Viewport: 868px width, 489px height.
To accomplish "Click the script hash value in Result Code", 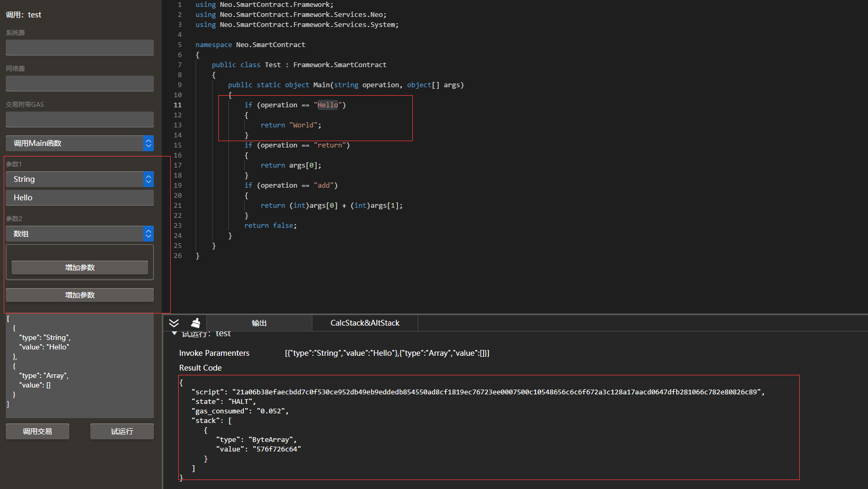I will click(x=497, y=392).
